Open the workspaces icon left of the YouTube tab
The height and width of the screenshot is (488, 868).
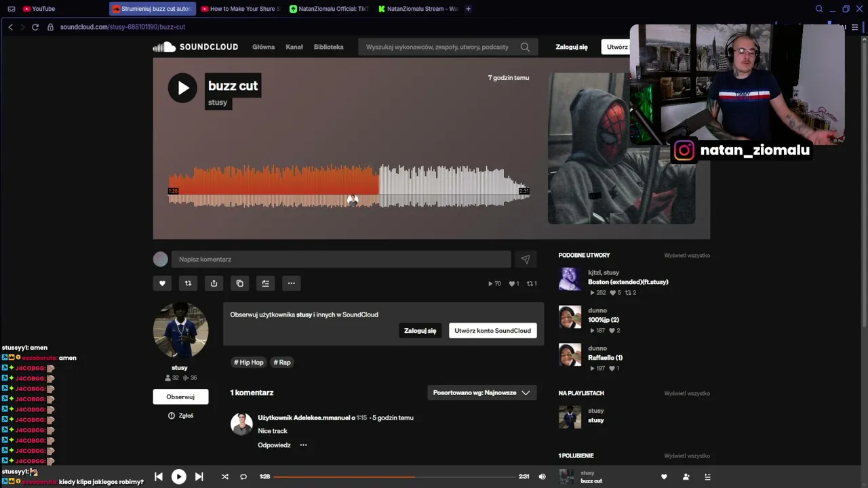(x=11, y=9)
